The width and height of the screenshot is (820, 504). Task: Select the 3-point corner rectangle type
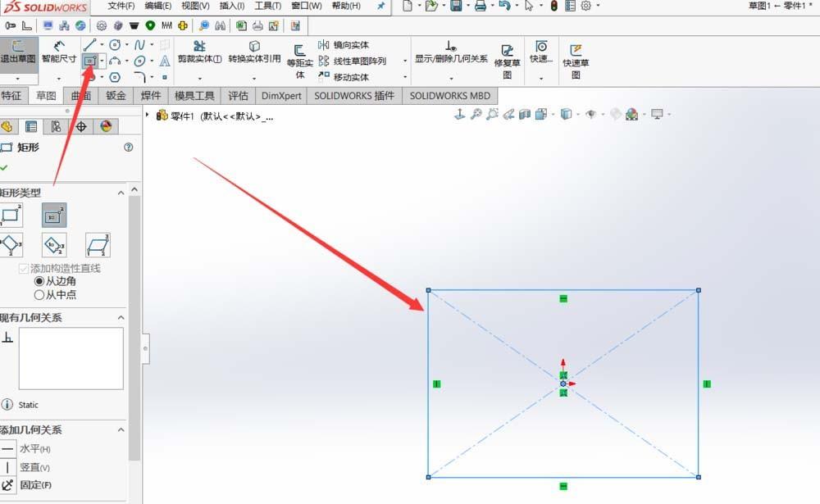[10, 244]
